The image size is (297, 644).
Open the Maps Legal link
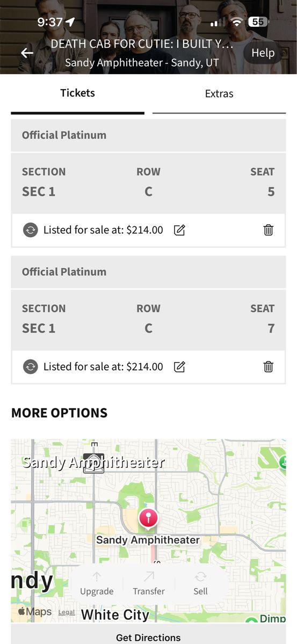coord(67,612)
